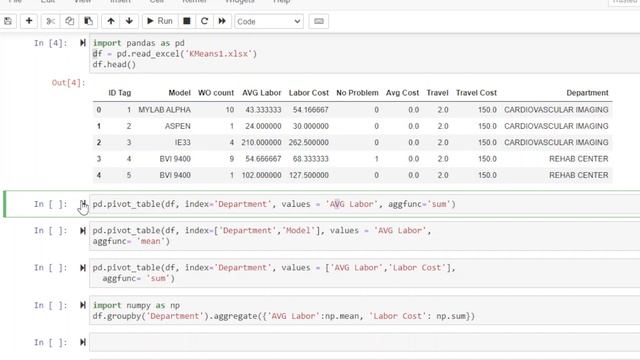Run the mean pivot_table cell using side icon
Screen dimensions: 640x360
[x=83, y=231]
